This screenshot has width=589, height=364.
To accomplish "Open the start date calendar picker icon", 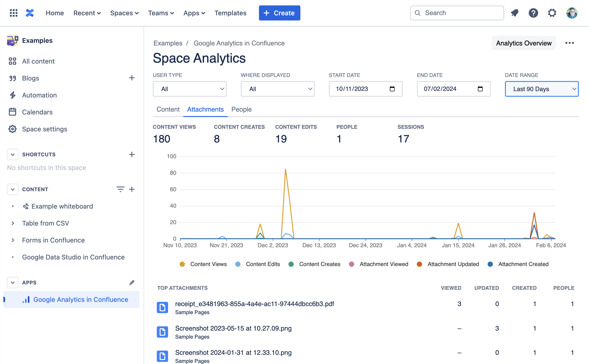I will pyautogui.click(x=392, y=89).
